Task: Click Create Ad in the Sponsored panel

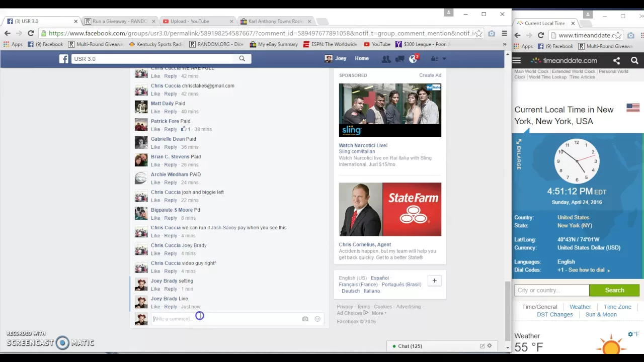Action: point(430,75)
